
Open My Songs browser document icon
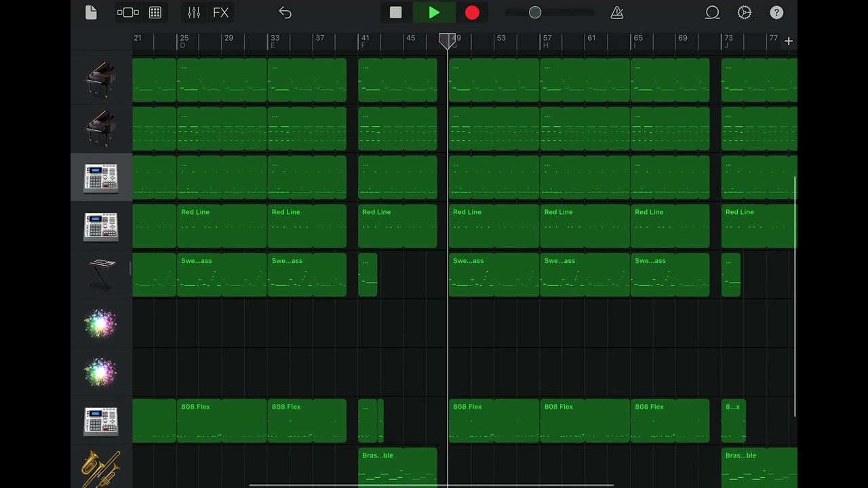91,13
